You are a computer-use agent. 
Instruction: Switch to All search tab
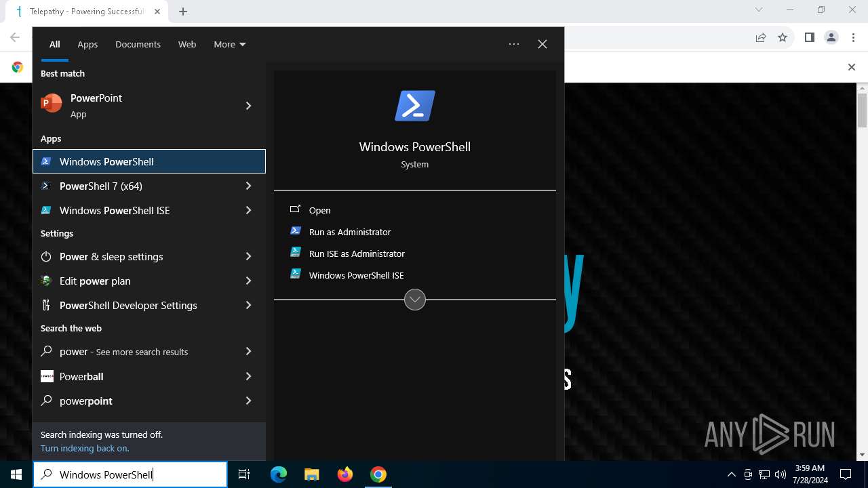point(55,44)
